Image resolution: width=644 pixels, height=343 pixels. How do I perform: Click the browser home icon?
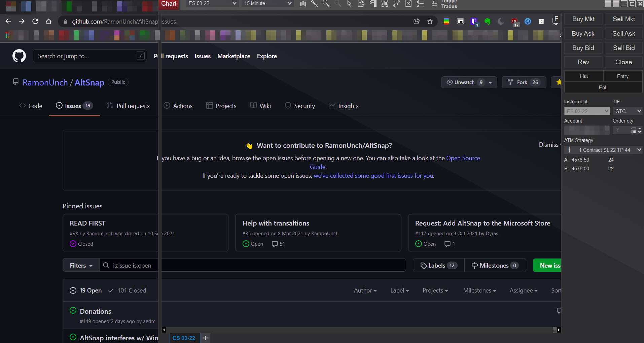49,21
